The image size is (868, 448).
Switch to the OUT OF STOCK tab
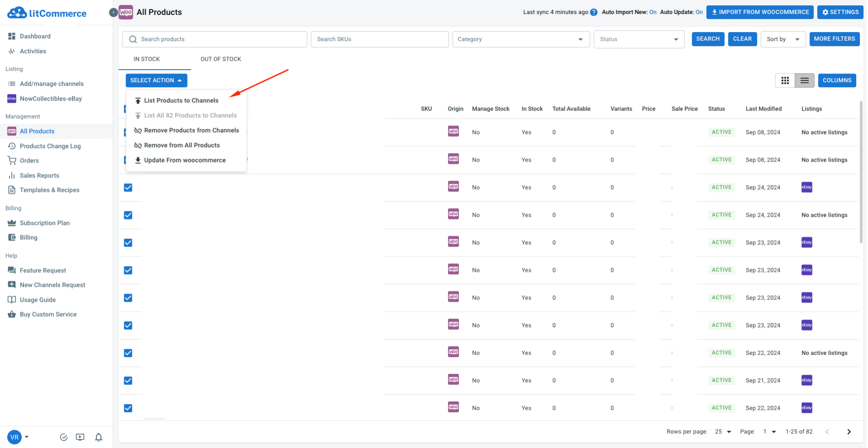(221, 59)
